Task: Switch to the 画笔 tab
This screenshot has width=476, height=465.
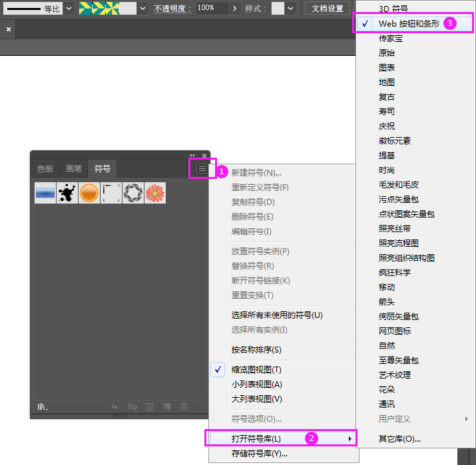Action: (74, 169)
